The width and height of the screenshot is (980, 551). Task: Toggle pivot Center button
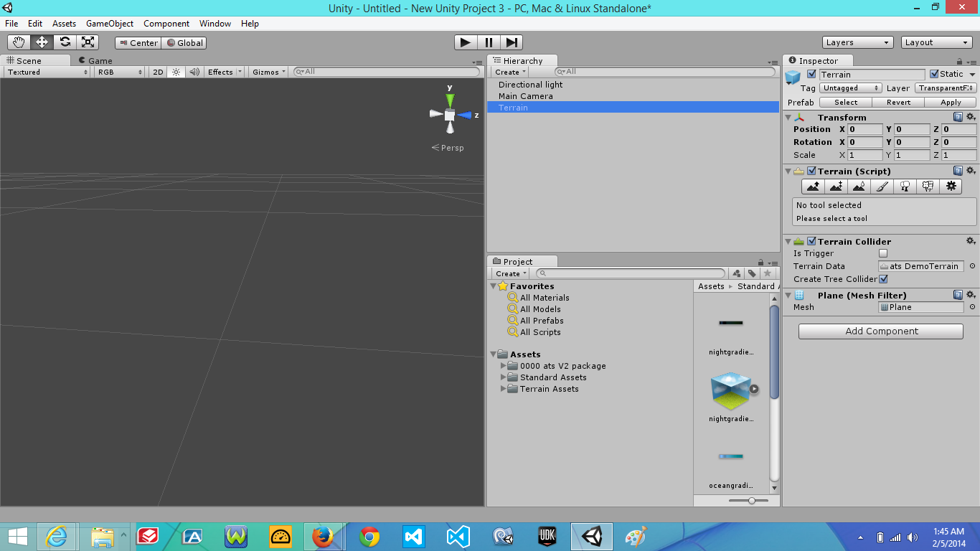point(138,43)
